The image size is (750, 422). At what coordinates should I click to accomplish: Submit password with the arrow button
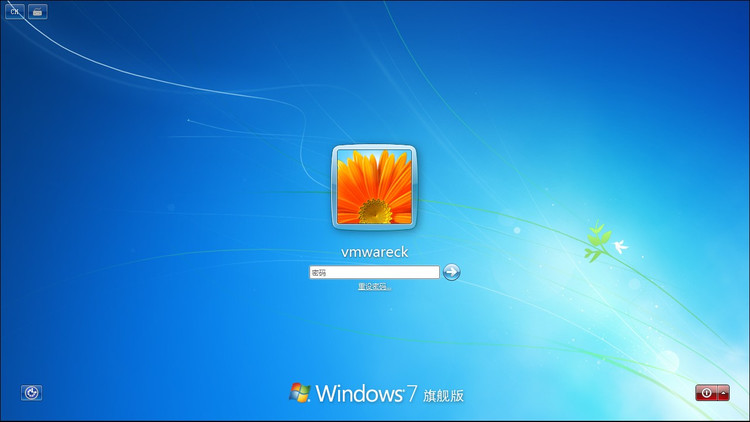point(451,272)
